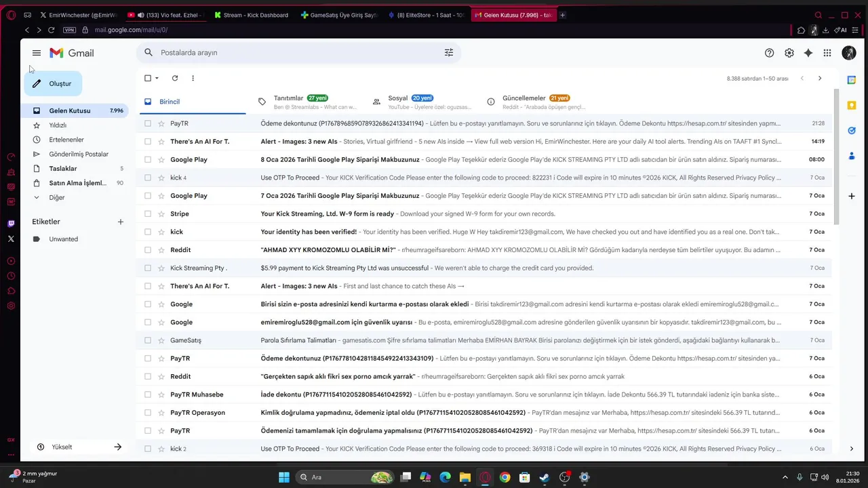868x488 pixels.
Task: Get add-ons plus icon in side panel
Action: point(852,196)
